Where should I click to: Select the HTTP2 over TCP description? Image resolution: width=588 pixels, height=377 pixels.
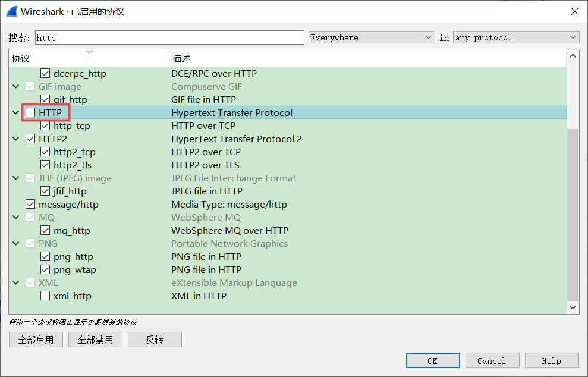coord(206,152)
